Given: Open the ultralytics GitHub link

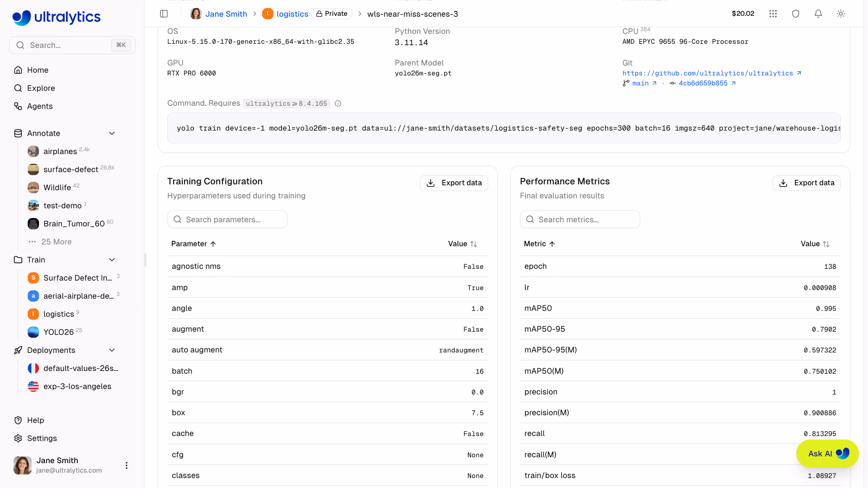Looking at the screenshot, I should tap(712, 73).
